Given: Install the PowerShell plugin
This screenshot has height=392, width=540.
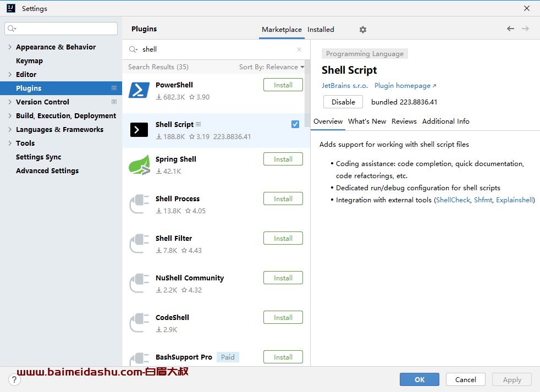Looking at the screenshot, I should pyautogui.click(x=283, y=85).
